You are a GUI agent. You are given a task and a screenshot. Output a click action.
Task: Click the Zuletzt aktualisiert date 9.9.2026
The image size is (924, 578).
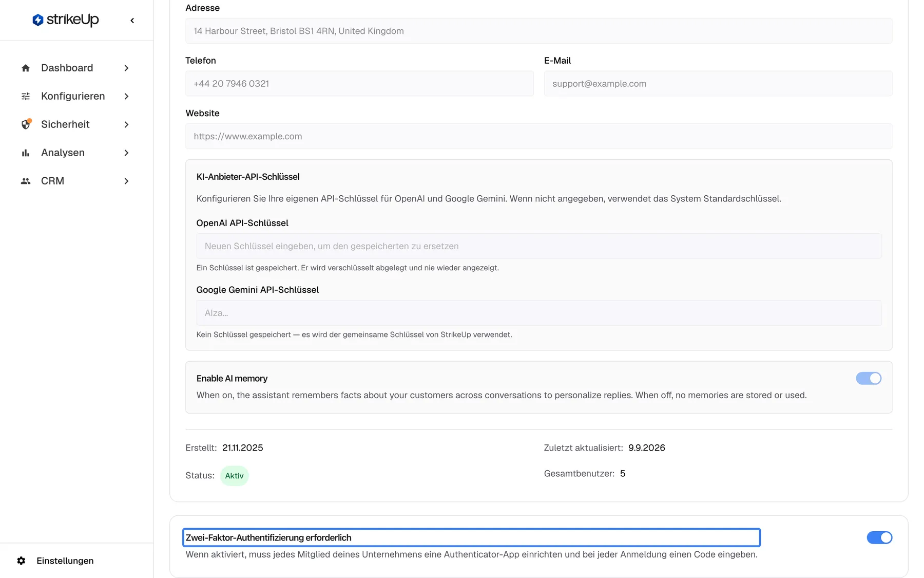[x=646, y=448]
